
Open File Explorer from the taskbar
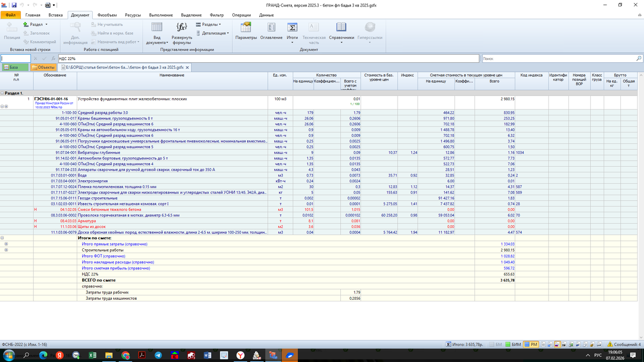click(109, 355)
